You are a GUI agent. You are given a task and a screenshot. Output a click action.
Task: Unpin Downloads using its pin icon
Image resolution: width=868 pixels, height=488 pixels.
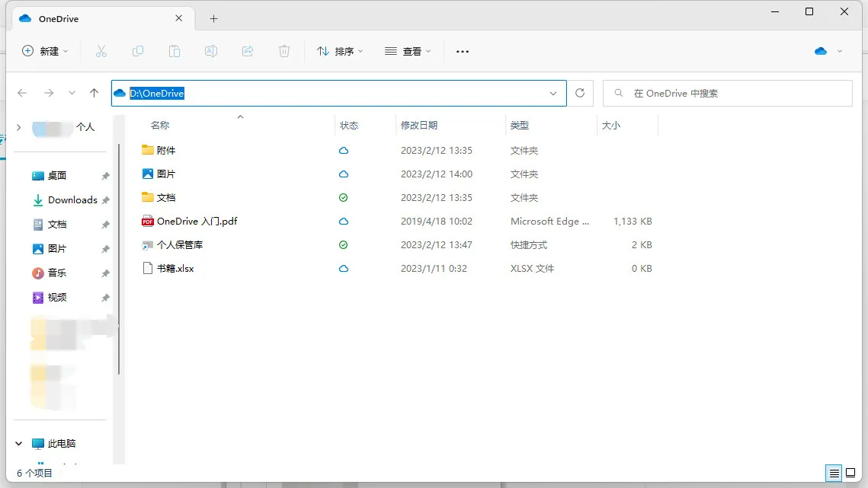click(x=105, y=200)
